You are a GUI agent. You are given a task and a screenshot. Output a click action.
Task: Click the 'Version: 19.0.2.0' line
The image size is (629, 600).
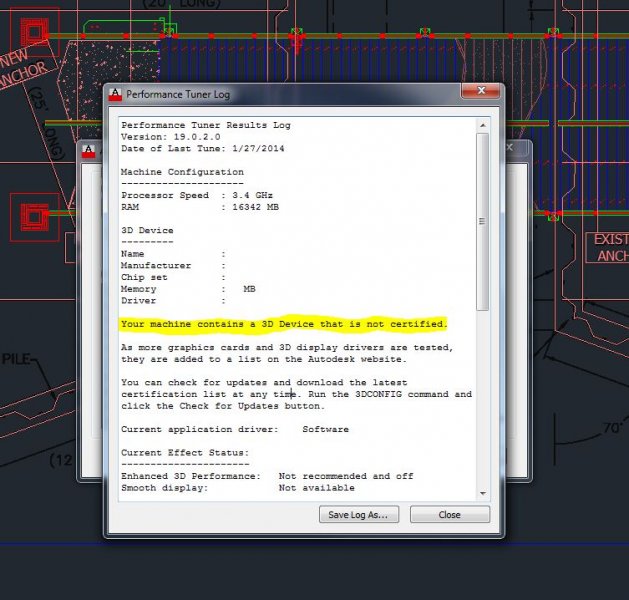pos(170,137)
